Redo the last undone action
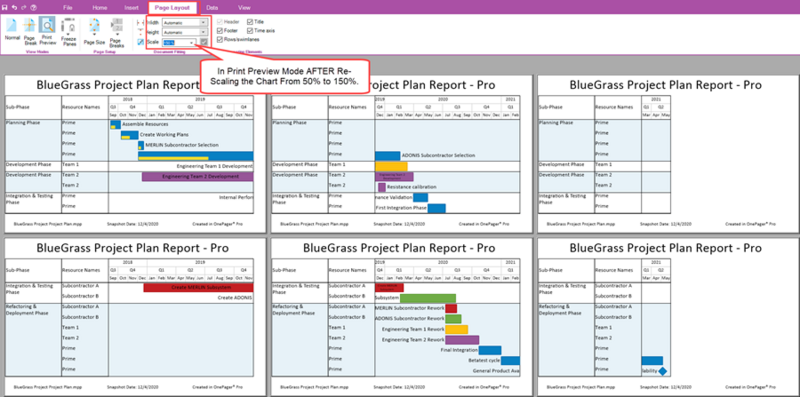 coord(23,8)
